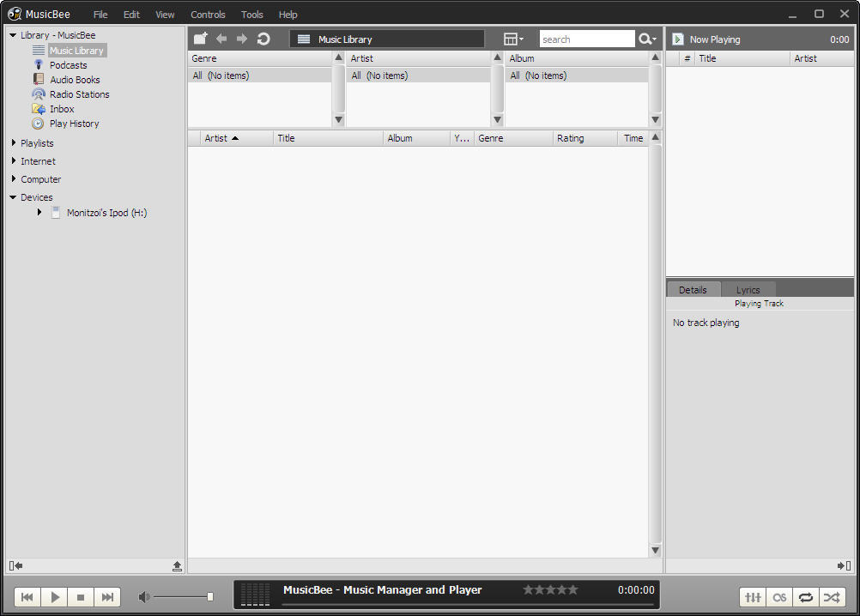860x616 pixels.
Task: Toggle repeat mode
Action: [x=806, y=597]
